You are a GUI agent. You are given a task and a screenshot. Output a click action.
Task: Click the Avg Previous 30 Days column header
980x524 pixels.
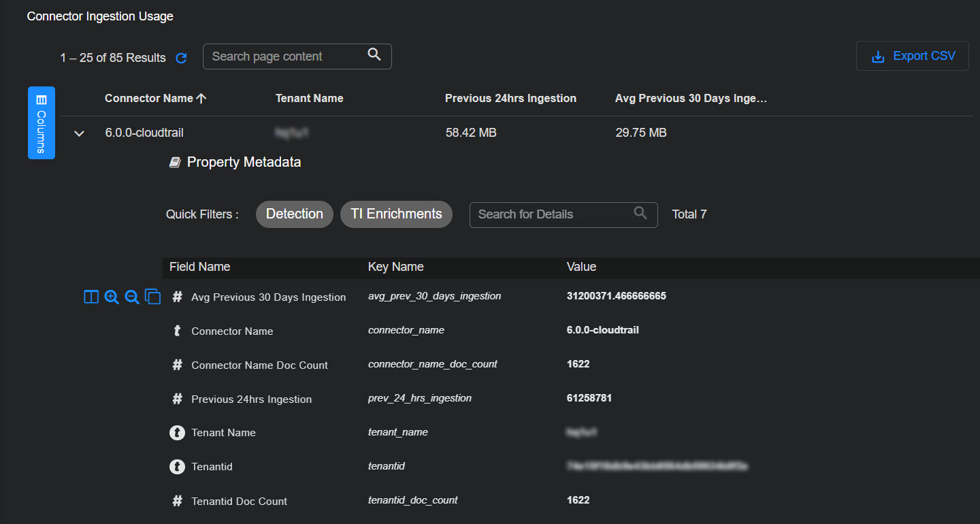691,98
